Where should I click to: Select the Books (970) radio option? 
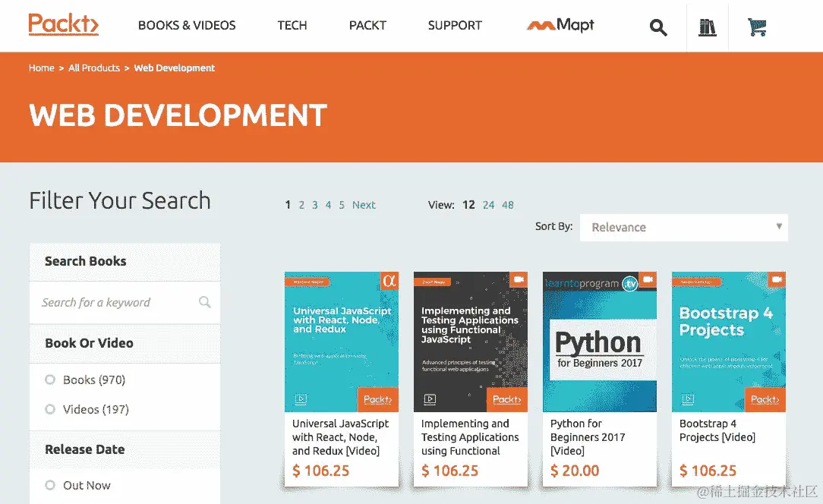point(50,380)
